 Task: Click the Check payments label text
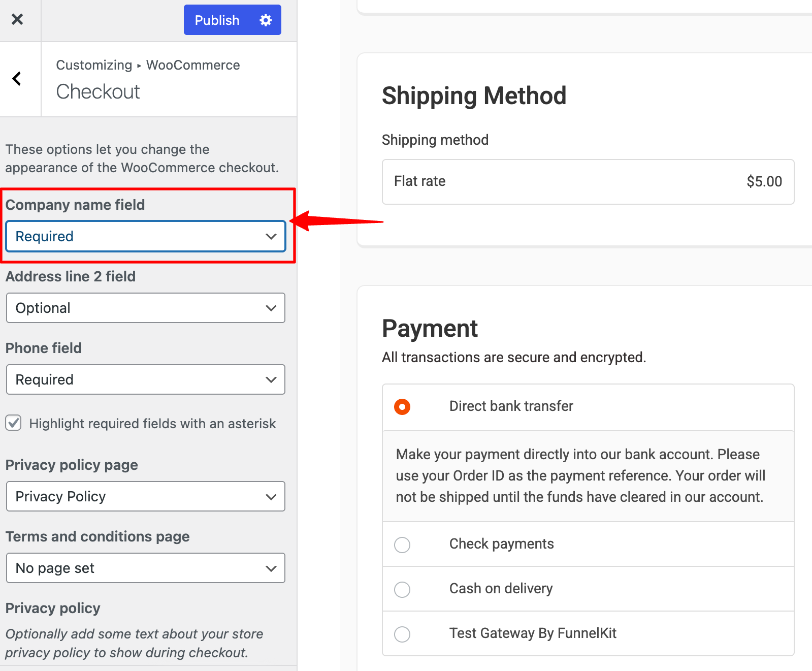[501, 544]
